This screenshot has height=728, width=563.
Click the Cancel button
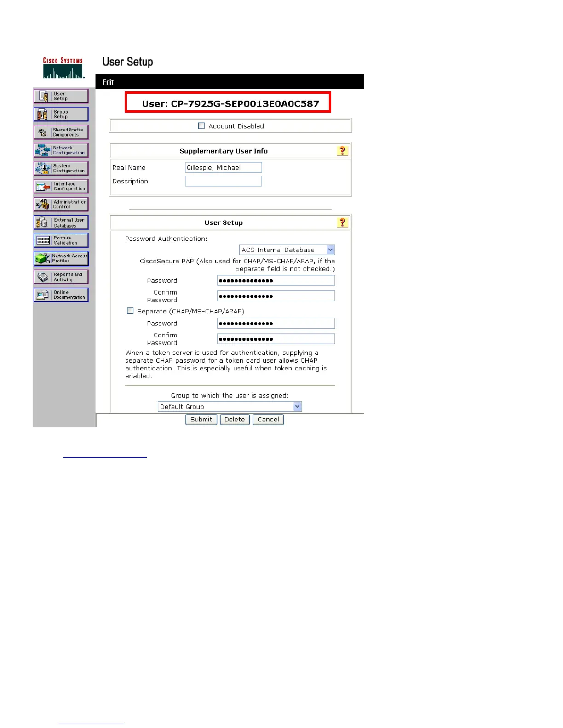pos(268,420)
